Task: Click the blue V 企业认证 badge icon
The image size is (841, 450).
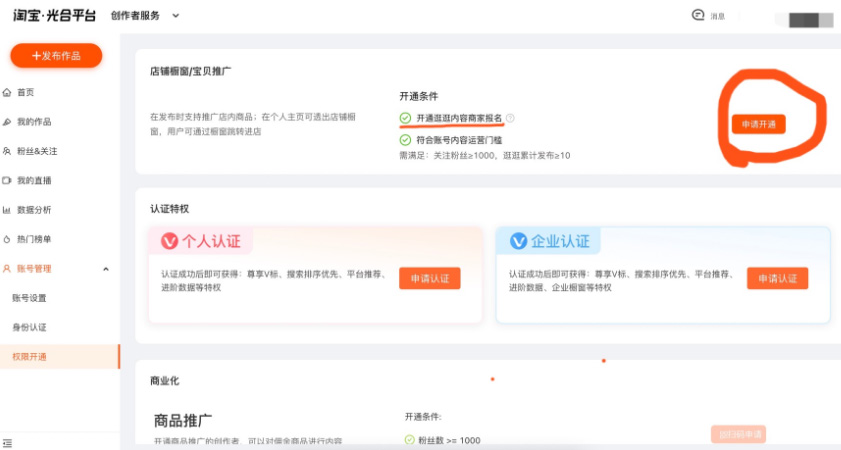Action: [518, 241]
